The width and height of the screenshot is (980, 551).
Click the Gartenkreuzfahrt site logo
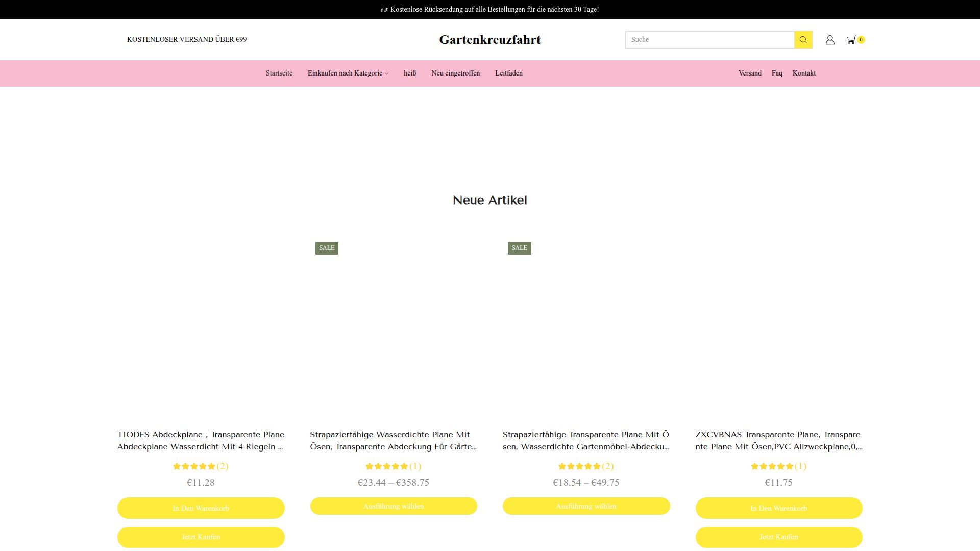(x=490, y=40)
